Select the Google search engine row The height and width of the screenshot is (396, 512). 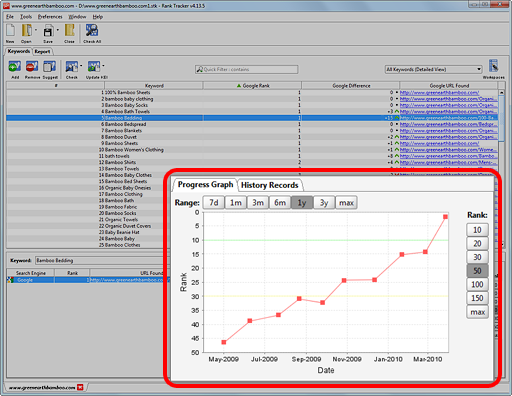coord(87,280)
